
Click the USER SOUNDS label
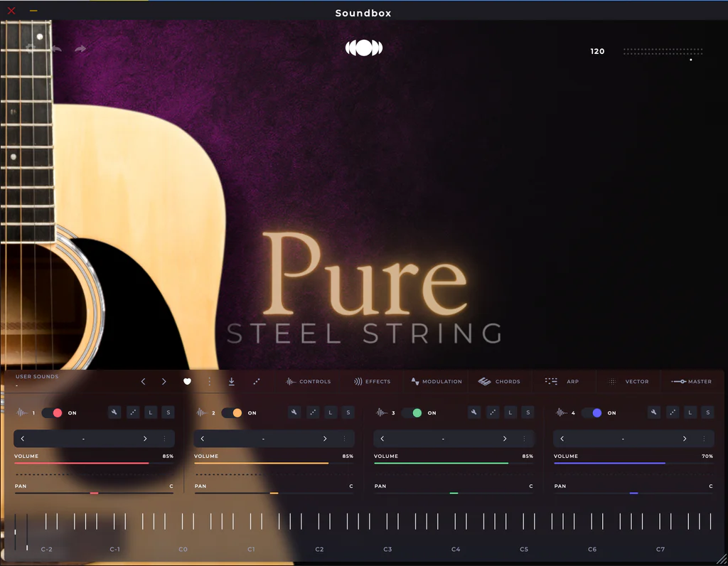click(36, 376)
